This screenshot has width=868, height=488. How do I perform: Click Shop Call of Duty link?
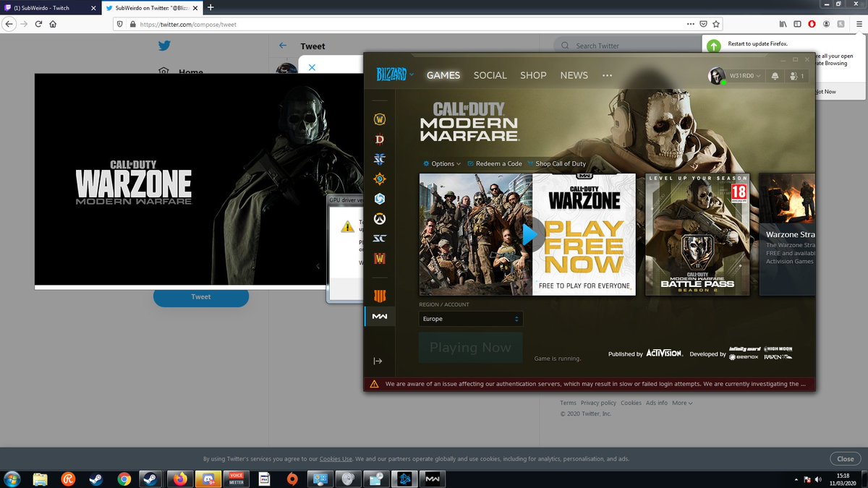(556, 163)
